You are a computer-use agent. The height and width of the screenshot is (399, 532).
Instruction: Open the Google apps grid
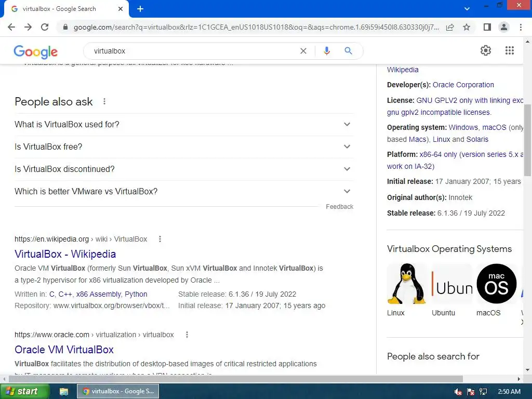tap(510, 50)
